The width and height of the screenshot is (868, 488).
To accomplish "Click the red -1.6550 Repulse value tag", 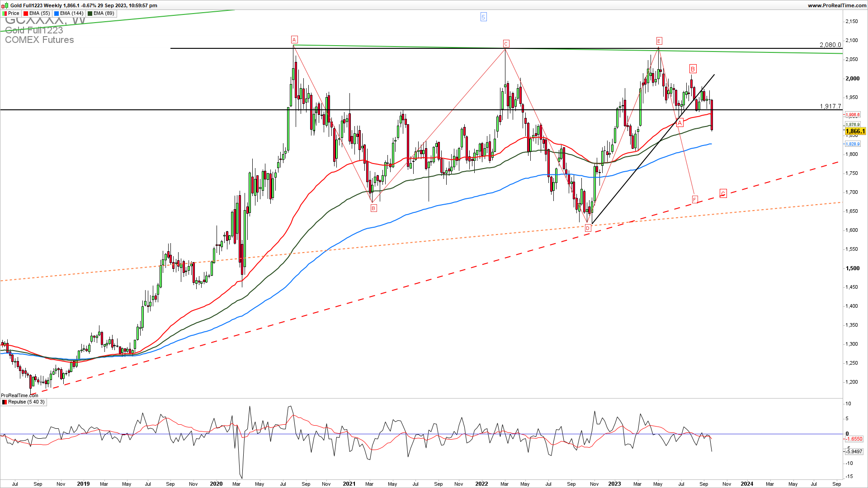I will point(854,439).
